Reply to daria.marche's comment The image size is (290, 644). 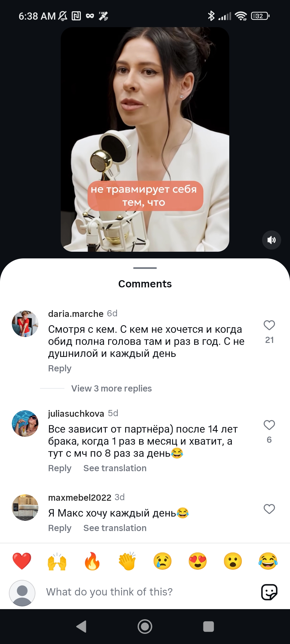(x=60, y=368)
